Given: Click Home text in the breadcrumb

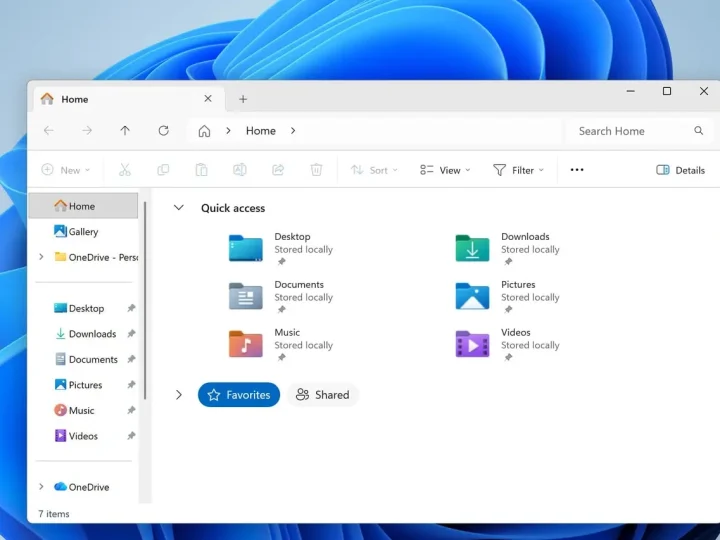Looking at the screenshot, I should [x=261, y=131].
